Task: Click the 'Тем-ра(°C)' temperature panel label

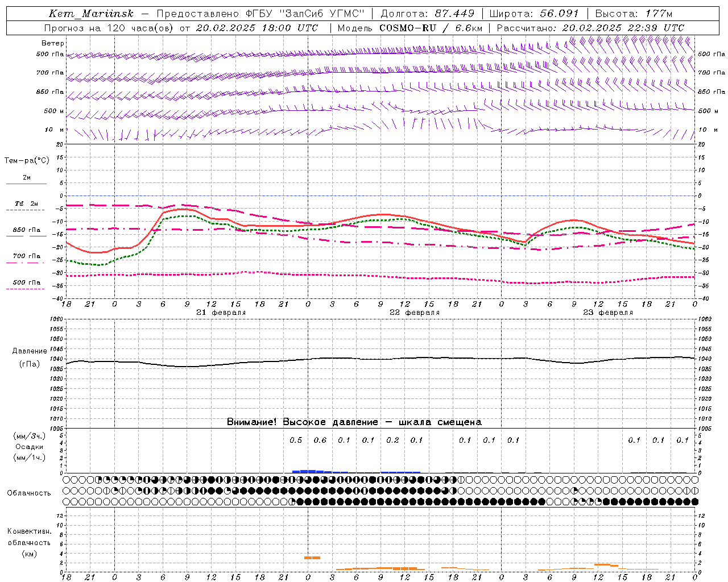Action: coord(27,161)
